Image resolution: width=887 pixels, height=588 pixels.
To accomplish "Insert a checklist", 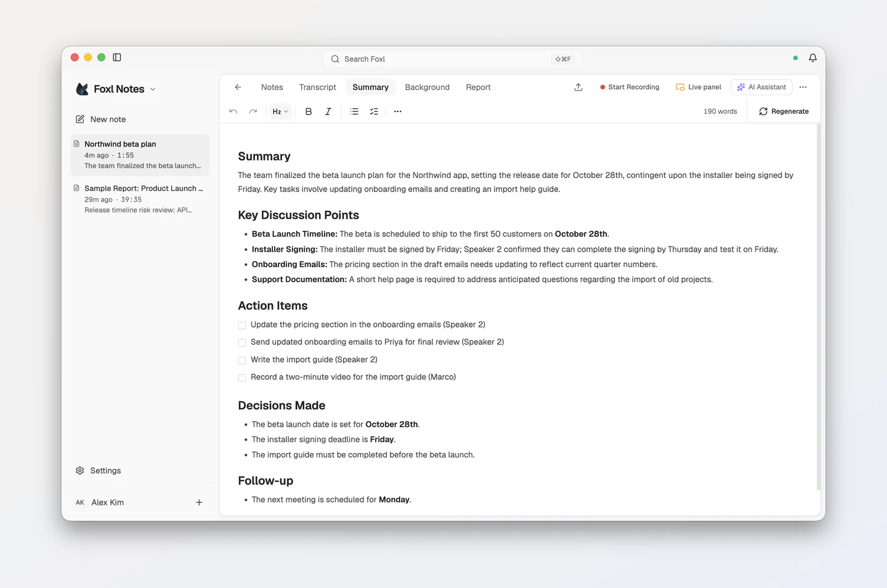I will [374, 111].
